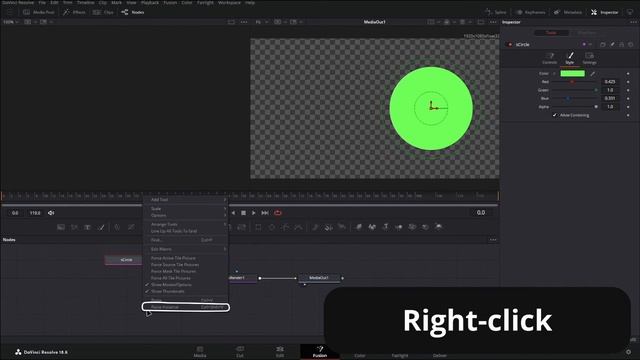This screenshot has width=640, height=360.
Task: Add a Text tool from toolbar
Action: point(87,227)
